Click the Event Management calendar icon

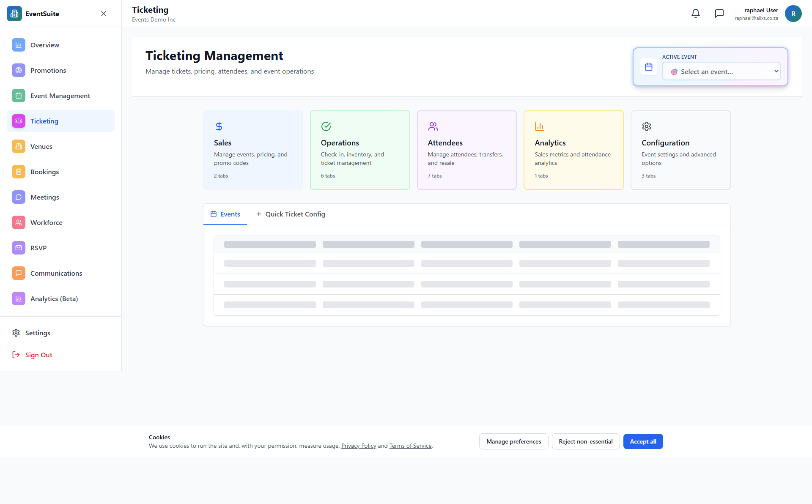click(x=18, y=96)
